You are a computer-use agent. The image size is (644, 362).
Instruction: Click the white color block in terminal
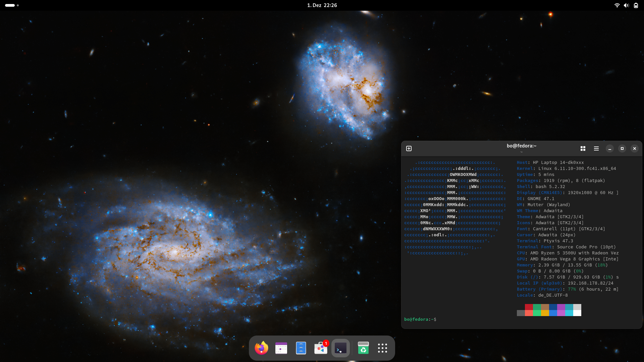click(577, 313)
